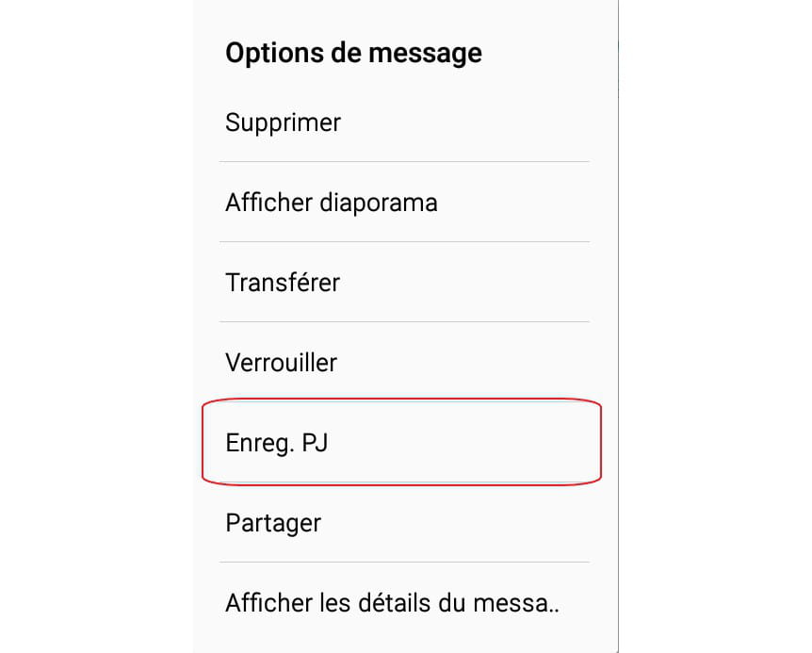View the slideshow with Afficher diaporama

click(332, 203)
